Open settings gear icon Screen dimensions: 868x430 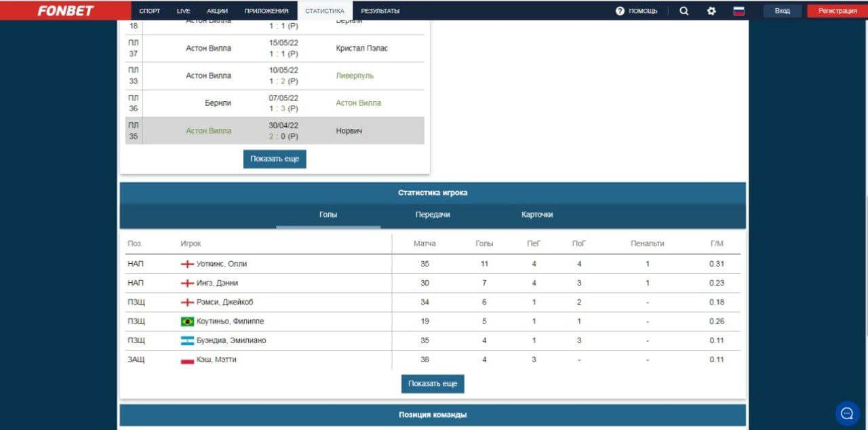[x=711, y=11]
